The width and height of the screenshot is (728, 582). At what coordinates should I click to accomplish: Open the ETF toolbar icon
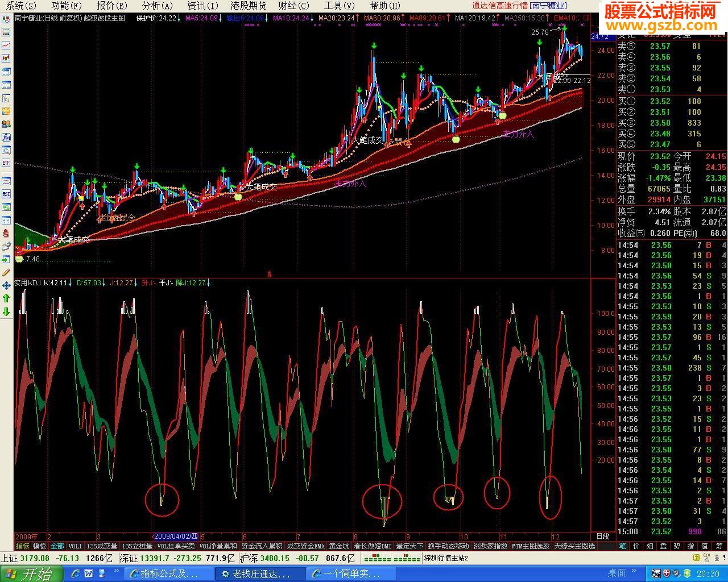pos(6,163)
